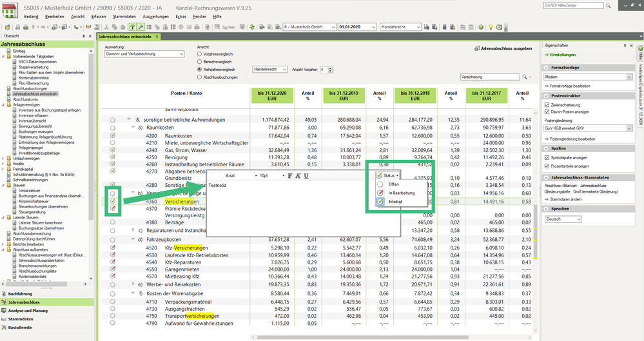Click the calculator icon in the toolbar
The image size is (644, 341).
tap(444, 27)
